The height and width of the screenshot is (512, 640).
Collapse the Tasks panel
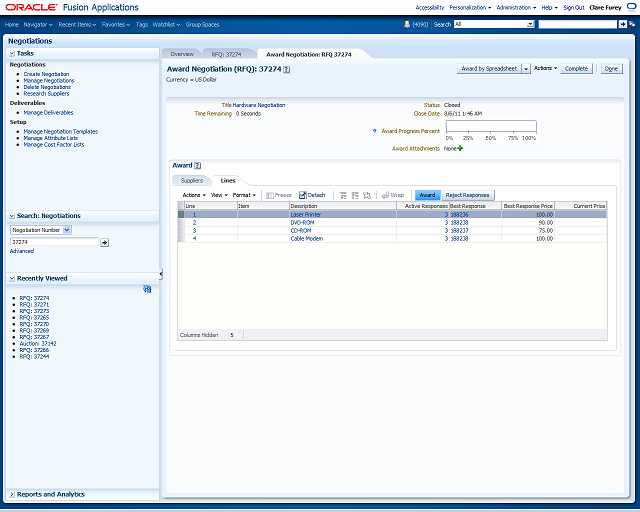(12, 53)
